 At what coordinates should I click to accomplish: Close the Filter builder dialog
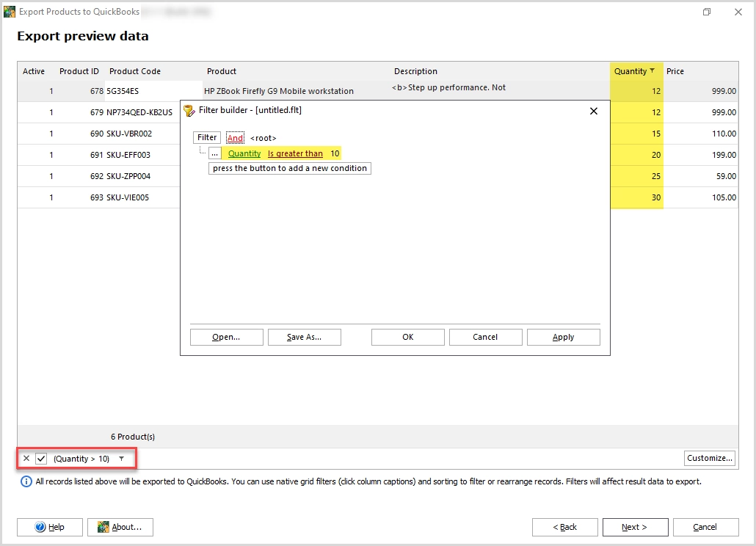point(594,111)
